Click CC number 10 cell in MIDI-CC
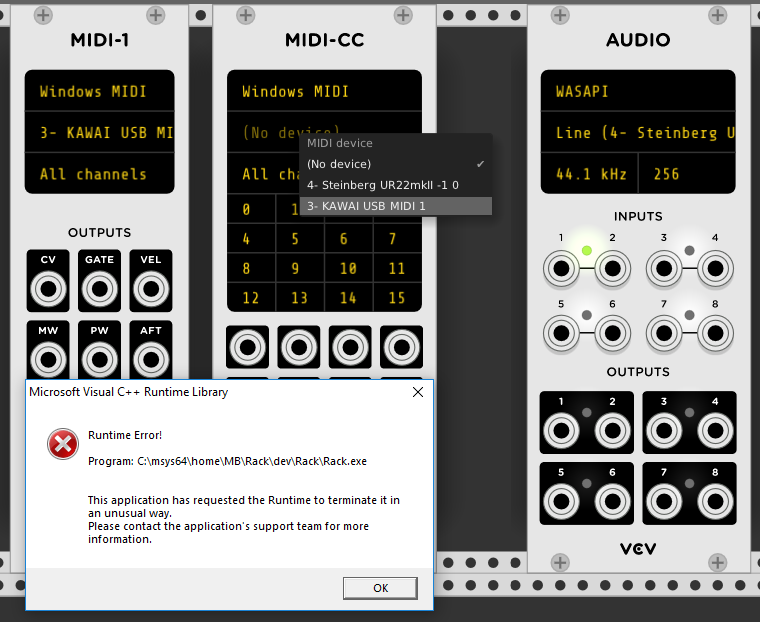760x622 pixels. coord(348,268)
